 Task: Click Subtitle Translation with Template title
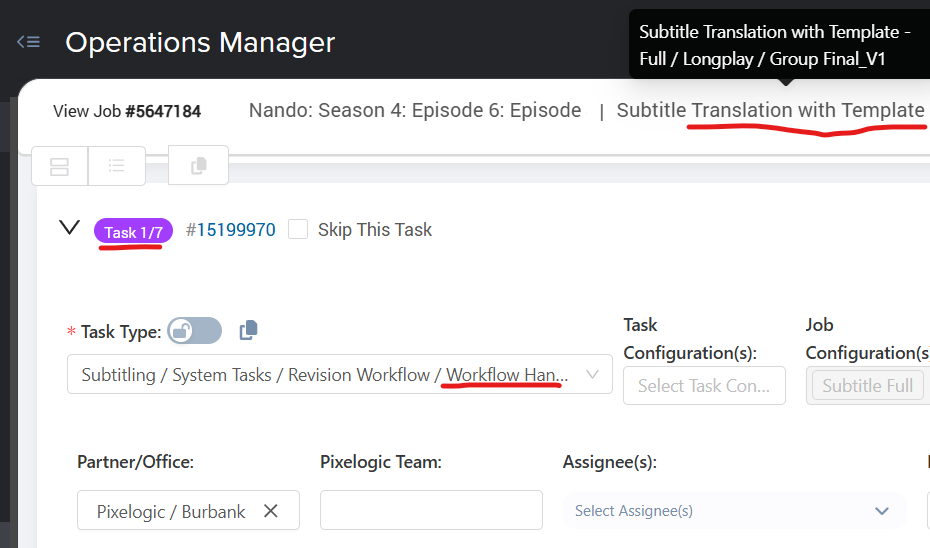point(770,110)
